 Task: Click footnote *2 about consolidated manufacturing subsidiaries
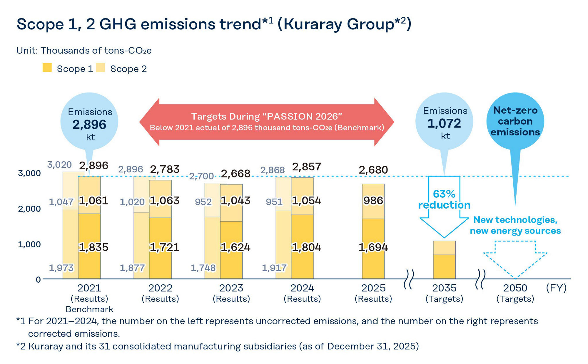pos(218,346)
